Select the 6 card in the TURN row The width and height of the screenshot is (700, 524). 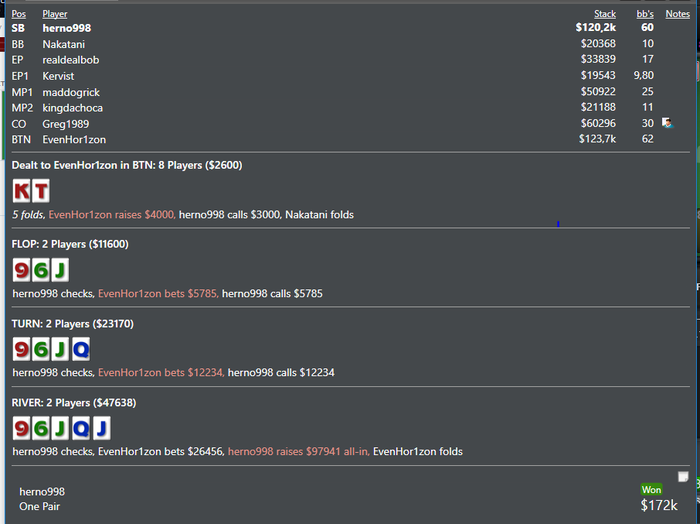click(x=41, y=349)
